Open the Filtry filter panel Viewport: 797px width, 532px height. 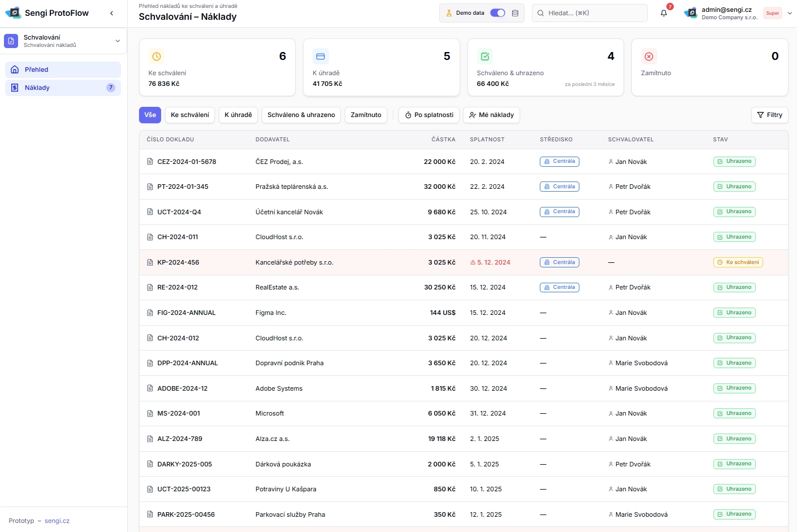pyautogui.click(x=769, y=115)
